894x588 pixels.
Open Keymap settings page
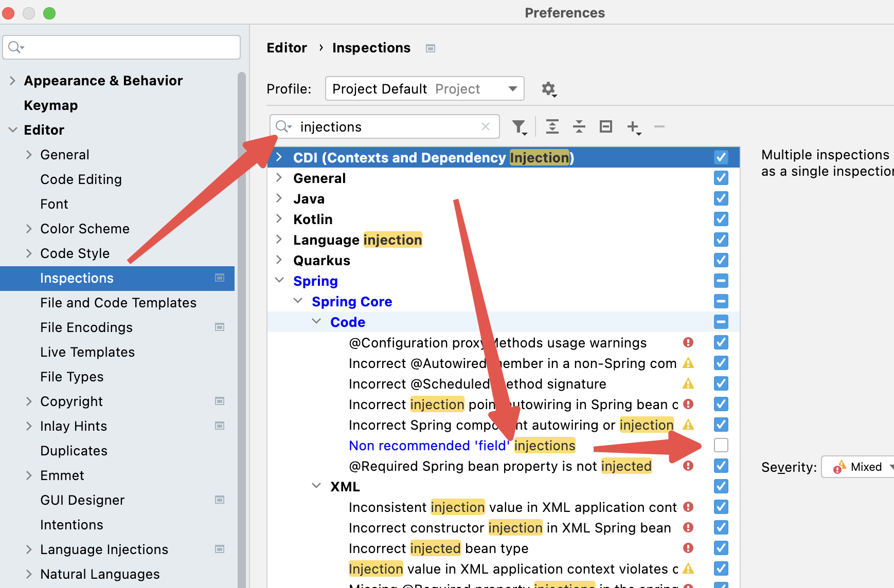[51, 105]
